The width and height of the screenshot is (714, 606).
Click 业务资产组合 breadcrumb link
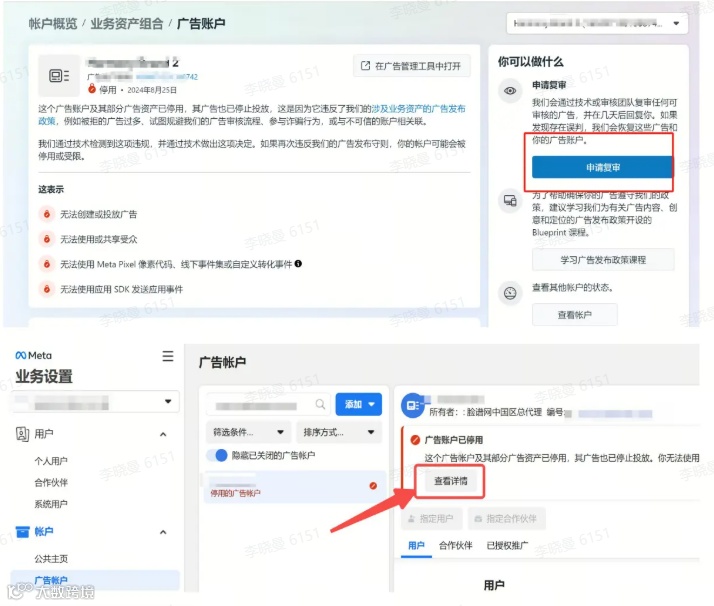[x=127, y=24]
